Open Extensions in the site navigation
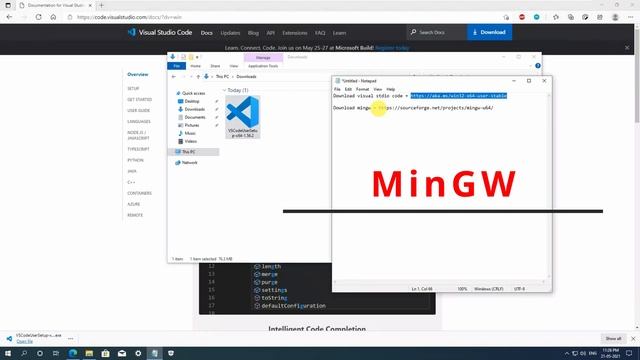640x360 pixels. [x=295, y=33]
